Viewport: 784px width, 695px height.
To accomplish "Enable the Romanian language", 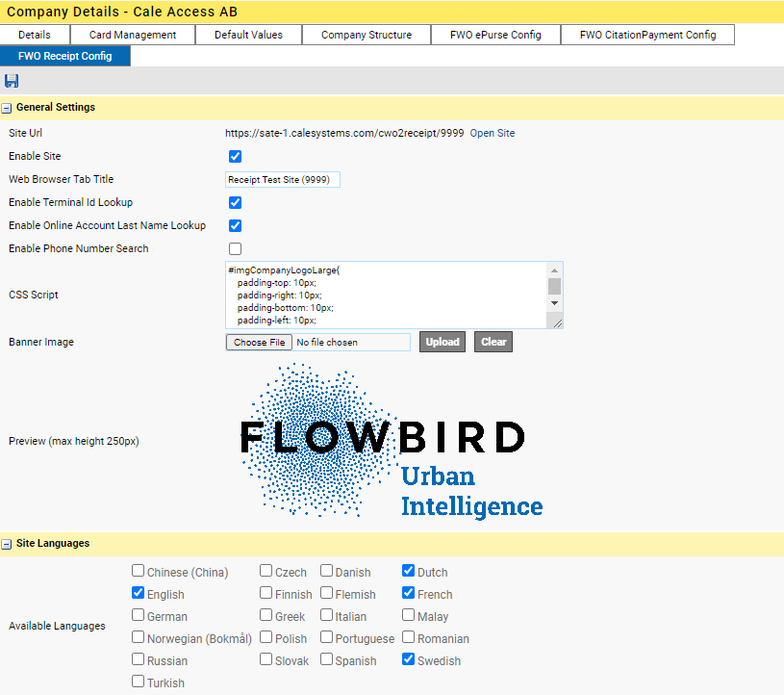I will click(x=409, y=637).
